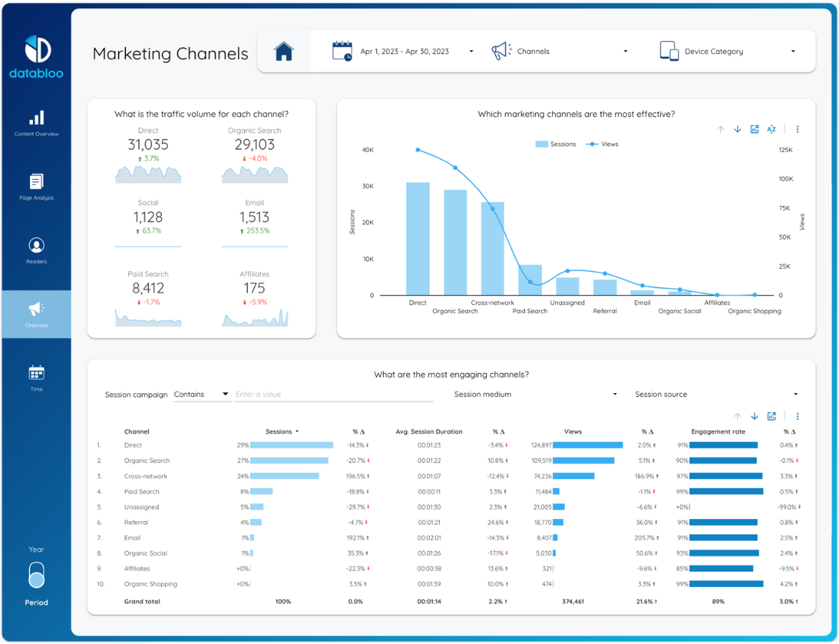
Task: Sort table by Sessions column header
Action: [282, 431]
